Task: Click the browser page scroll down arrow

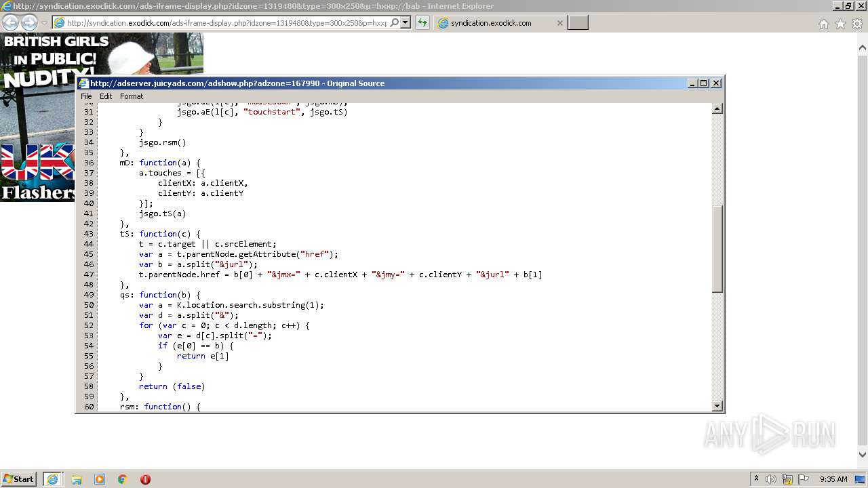Action: 863,455
